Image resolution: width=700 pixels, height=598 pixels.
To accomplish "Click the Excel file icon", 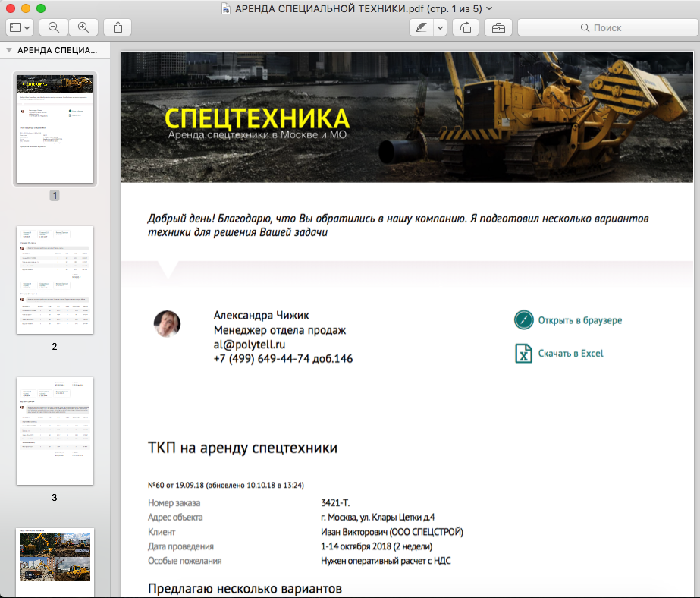I will [523, 354].
